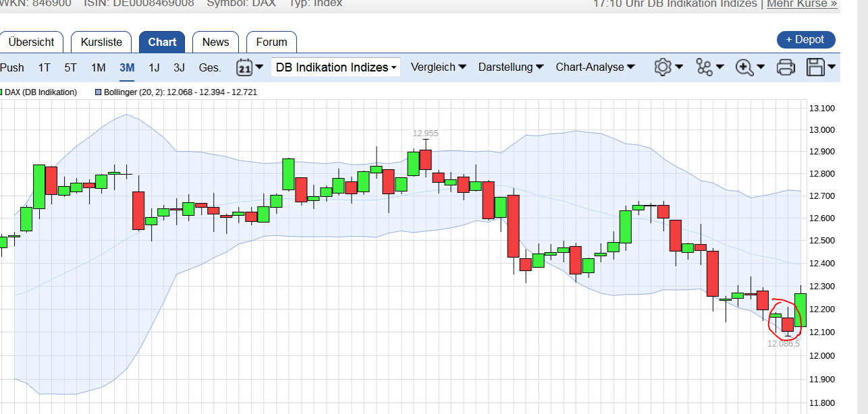Follow the Mehr Kurse link
This screenshot has width=868, height=414.
[803, 3]
